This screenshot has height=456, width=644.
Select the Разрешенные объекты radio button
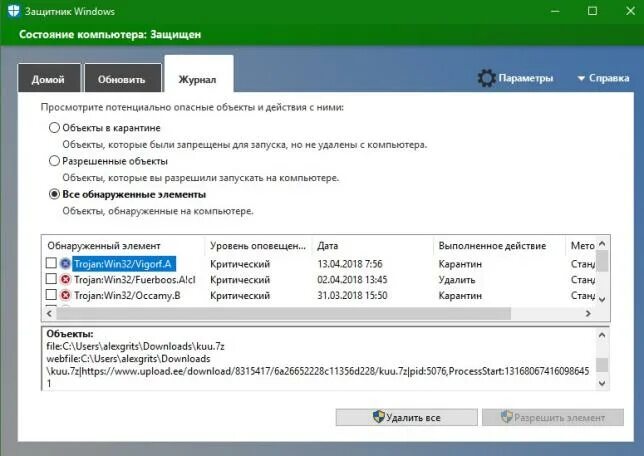coord(54,161)
